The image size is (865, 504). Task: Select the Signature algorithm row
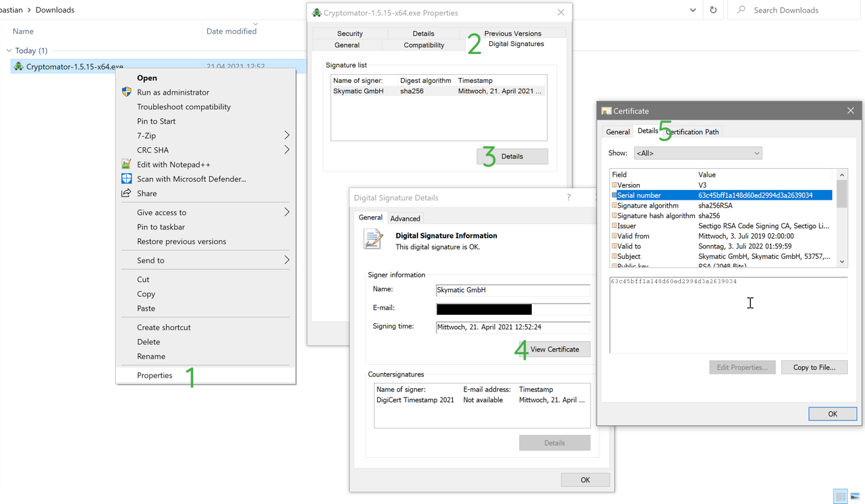coord(722,206)
